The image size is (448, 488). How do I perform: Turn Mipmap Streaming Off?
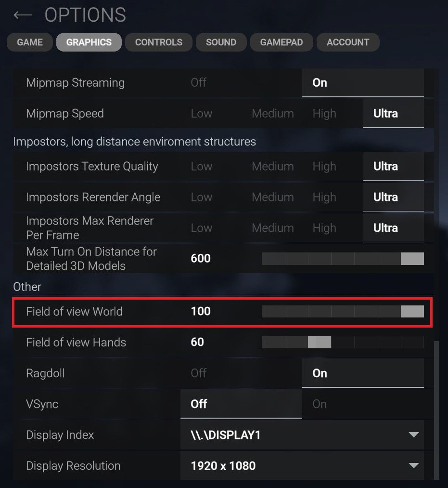coord(198,82)
